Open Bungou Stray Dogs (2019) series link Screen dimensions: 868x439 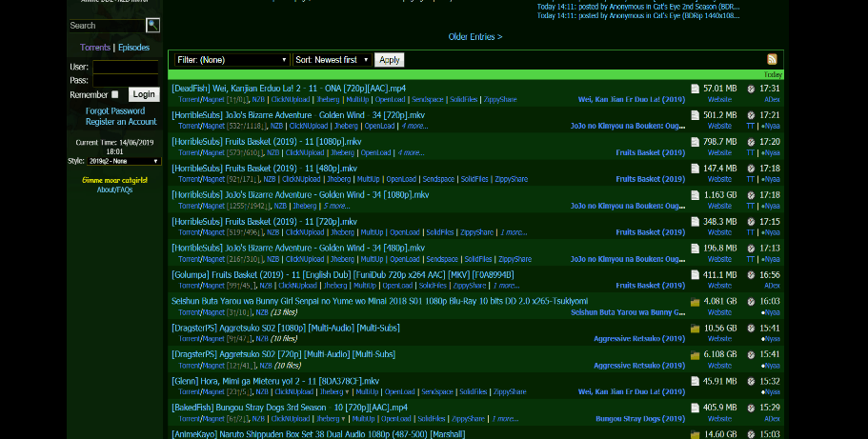(x=640, y=418)
